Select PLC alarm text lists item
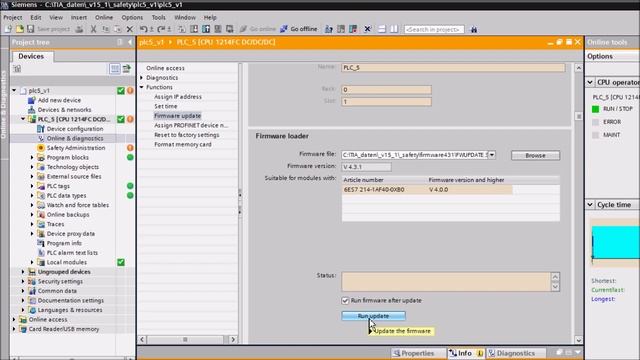The width and height of the screenshot is (640, 360). pos(72,253)
